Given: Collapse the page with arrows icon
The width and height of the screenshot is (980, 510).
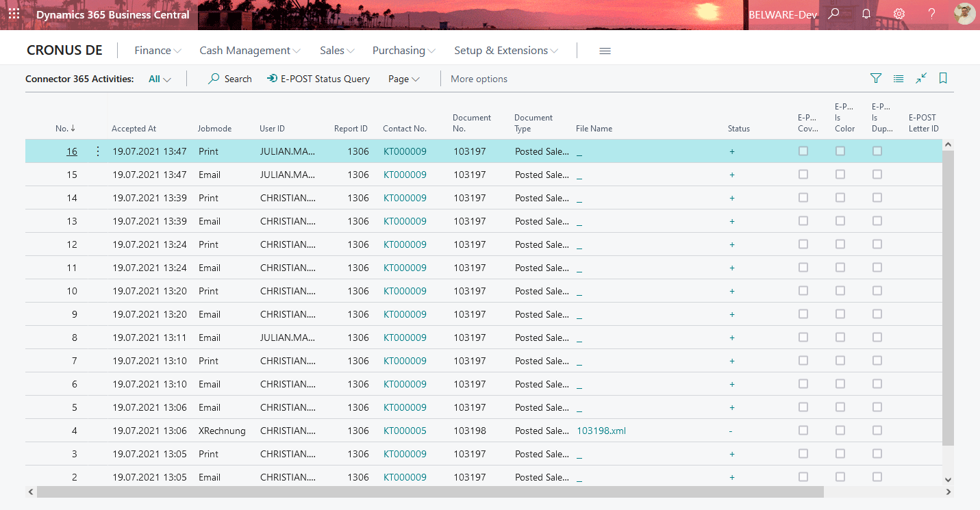Looking at the screenshot, I should (921, 79).
